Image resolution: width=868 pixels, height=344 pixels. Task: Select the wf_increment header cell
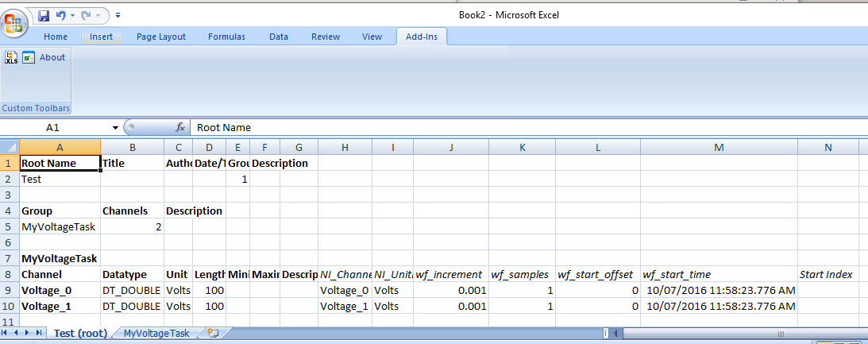(450, 274)
